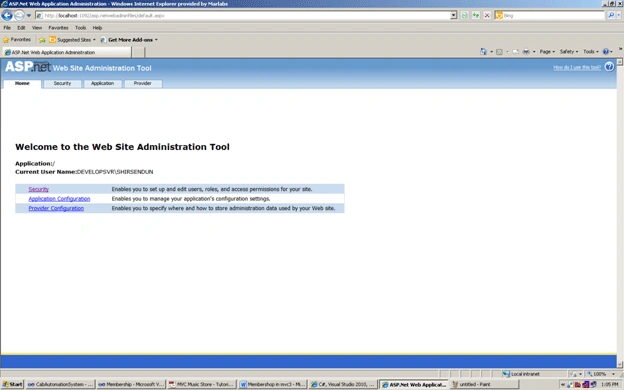Switch to Membershop in mvc3 Word taskbar item

click(272, 384)
